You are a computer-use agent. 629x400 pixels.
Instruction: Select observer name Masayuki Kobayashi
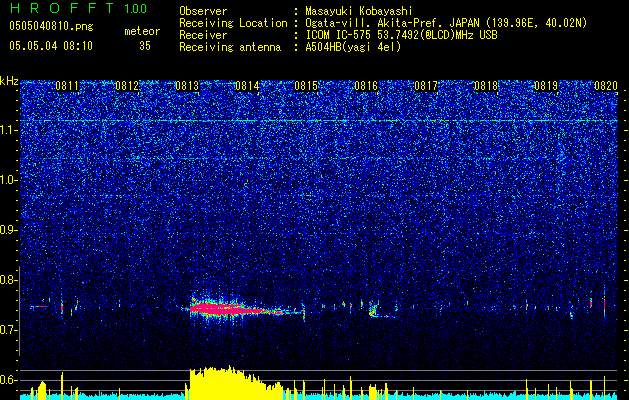(359, 11)
